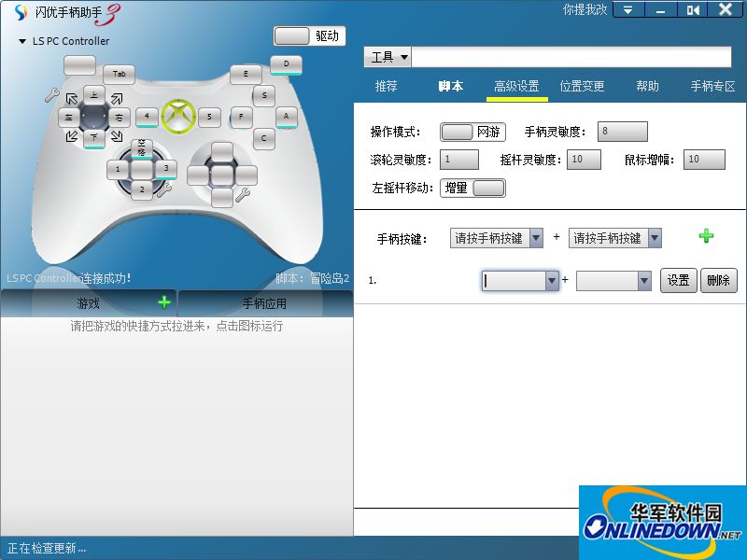Viewport: 747px width, 560px height.
Task: Click the 手柄灵敏度 value field
Action: click(x=623, y=132)
